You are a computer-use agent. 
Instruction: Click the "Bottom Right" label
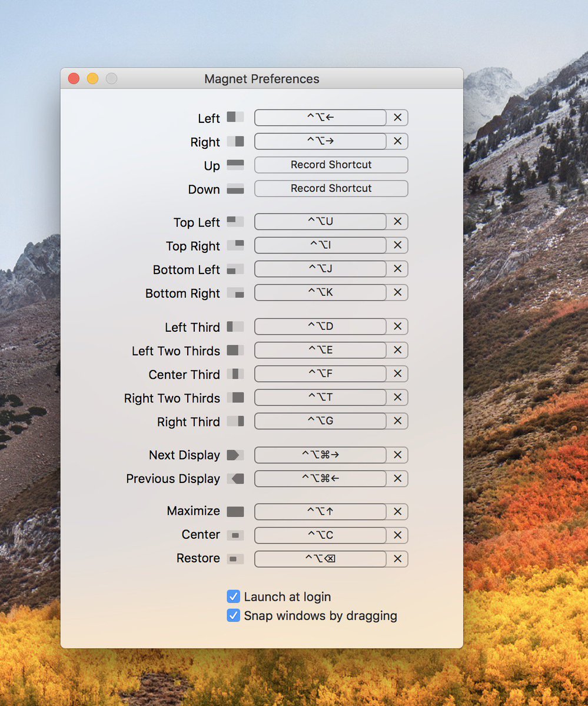tap(182, 293)
